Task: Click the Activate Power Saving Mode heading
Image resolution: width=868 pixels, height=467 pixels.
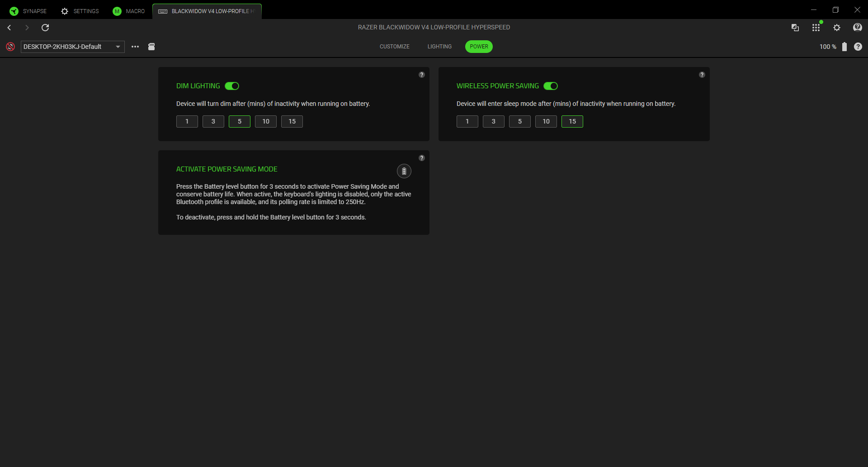Action: (227, 169)
